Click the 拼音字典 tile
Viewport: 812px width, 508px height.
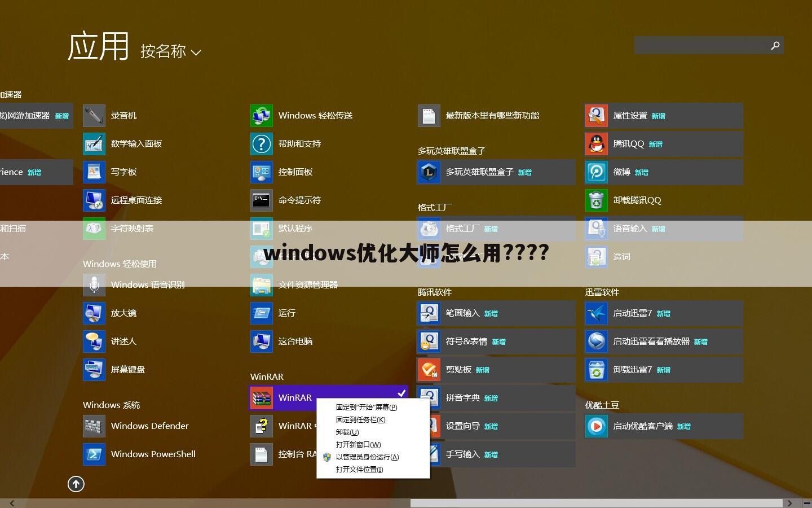pyautogui.click(x=496, y=398)
